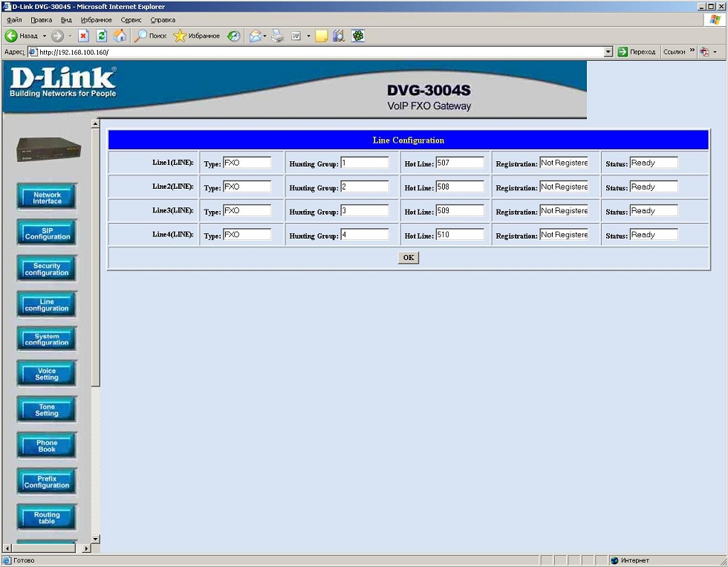This screenshot has height=567, width=728.
Task: Click the sidebar scroll down arrow
Action: pyautogui.click(x=95, y=539)
